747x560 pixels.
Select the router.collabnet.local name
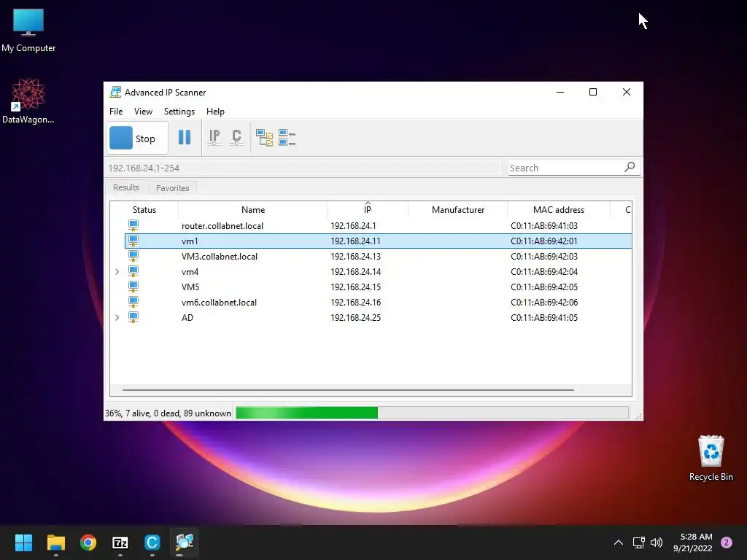click(x=222, y=226)
